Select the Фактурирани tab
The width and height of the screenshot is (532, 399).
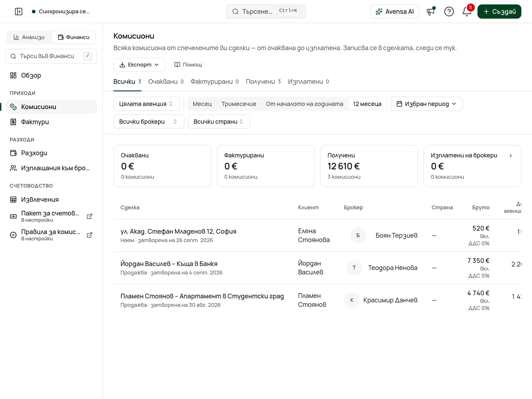coord(215,82)
